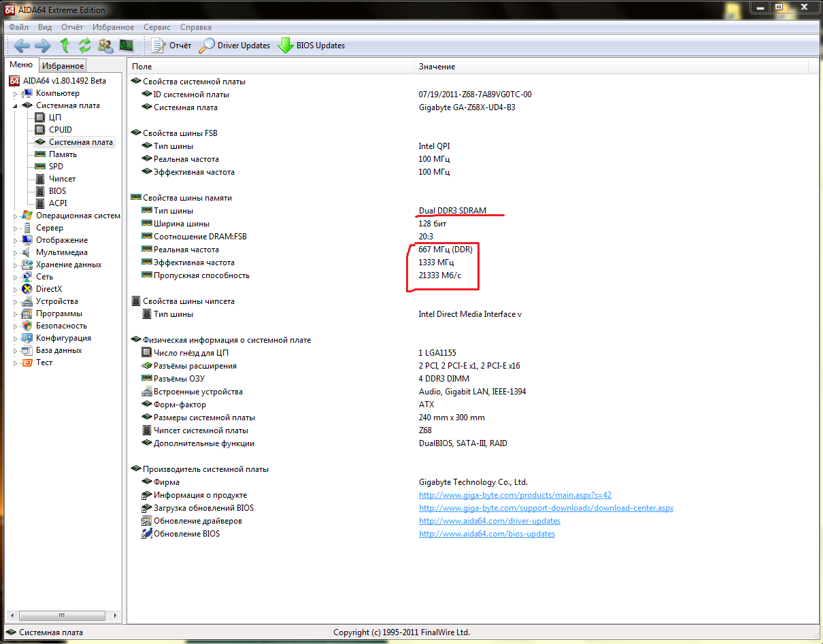Expand the Отображение tree node

tap(15, 240)
